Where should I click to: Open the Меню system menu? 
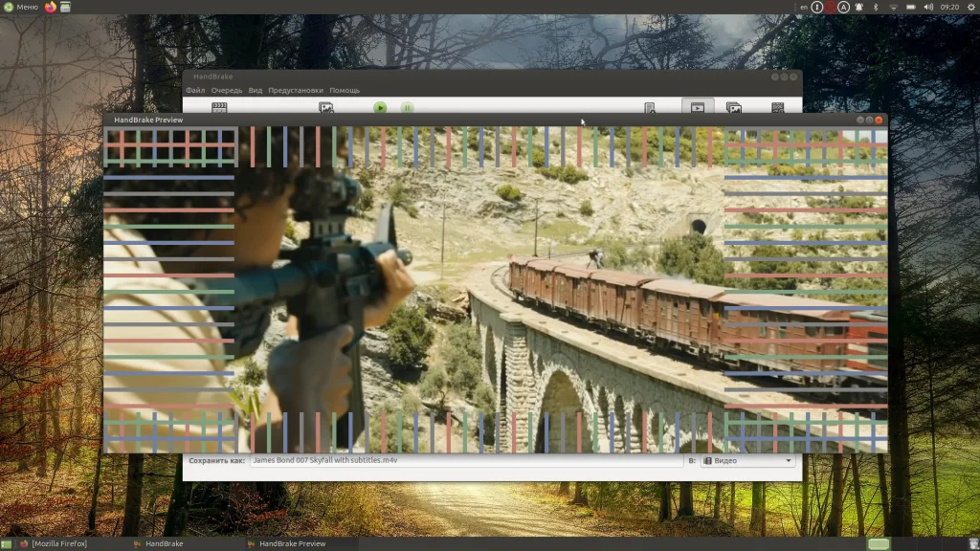point(21,7)
